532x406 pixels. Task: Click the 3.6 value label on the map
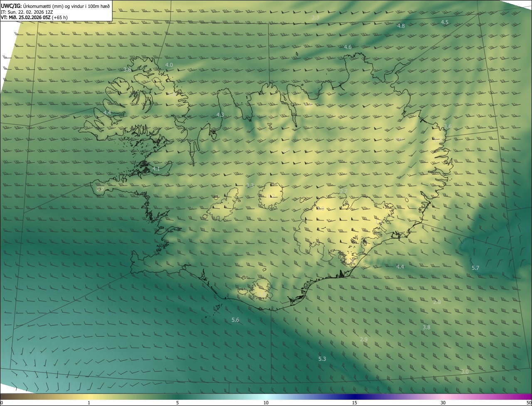coord(448,126)
